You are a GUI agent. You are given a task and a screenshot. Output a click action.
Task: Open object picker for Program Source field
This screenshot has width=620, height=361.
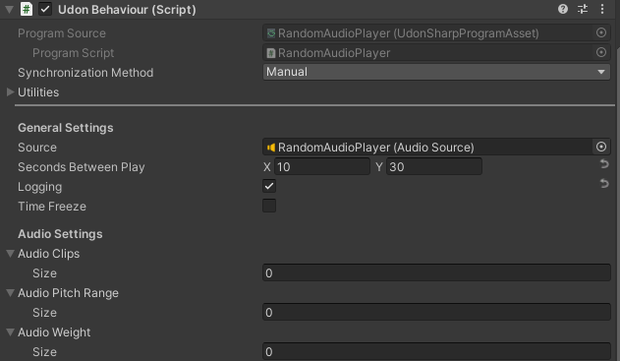(601, 33)
